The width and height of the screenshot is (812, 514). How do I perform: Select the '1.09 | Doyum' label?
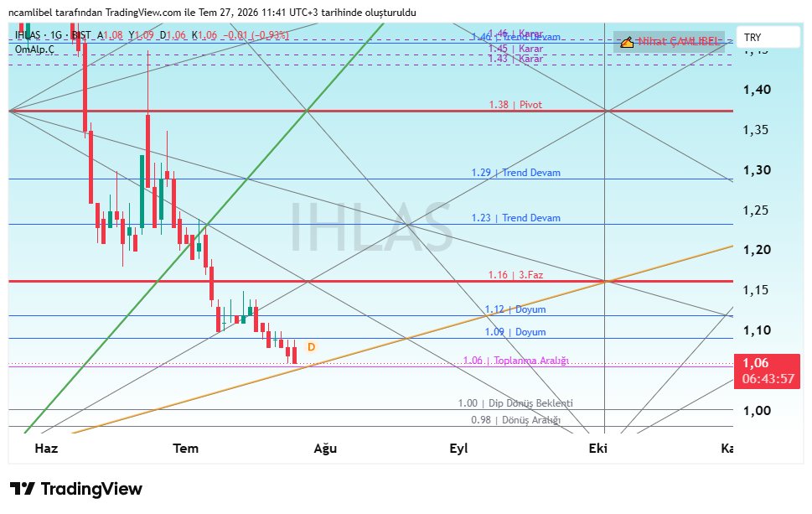tap(515, 332)
